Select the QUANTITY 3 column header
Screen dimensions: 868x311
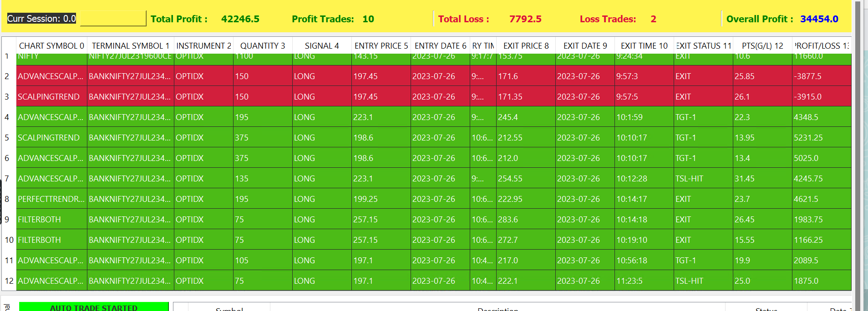263,45
